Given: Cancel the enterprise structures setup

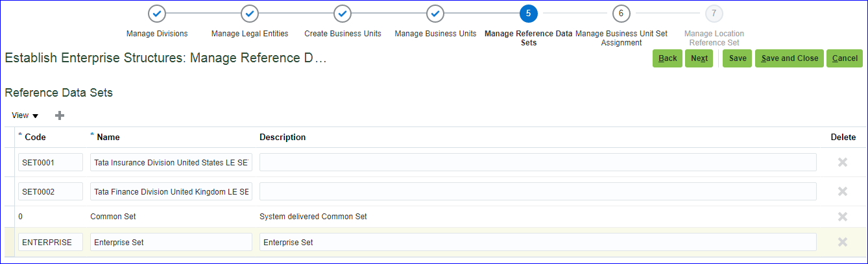Looking at the screenshot, I should [x=845, y=58].
